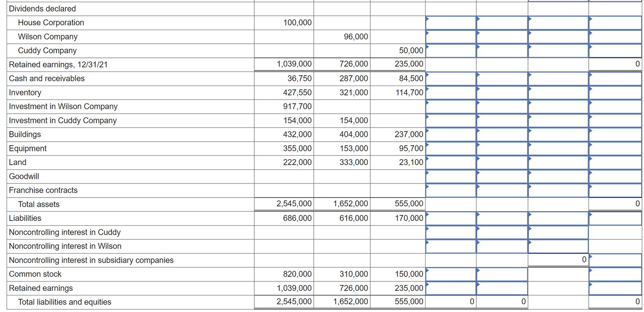Click the 404,000 buildings value

[354, 135]
